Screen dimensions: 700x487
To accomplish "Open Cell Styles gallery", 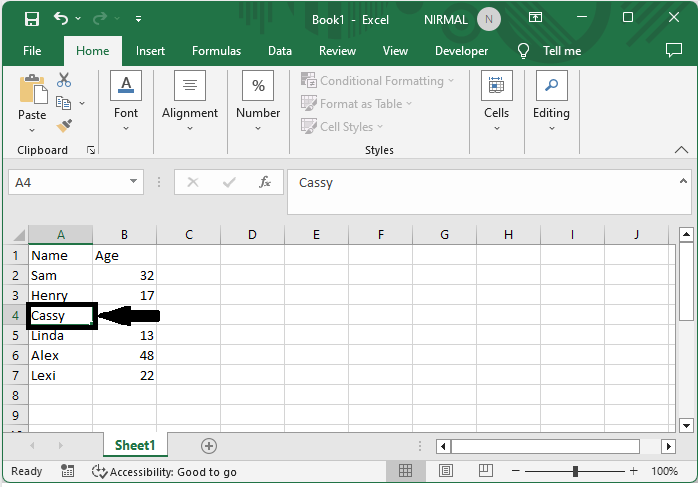I will pos(342,126).
